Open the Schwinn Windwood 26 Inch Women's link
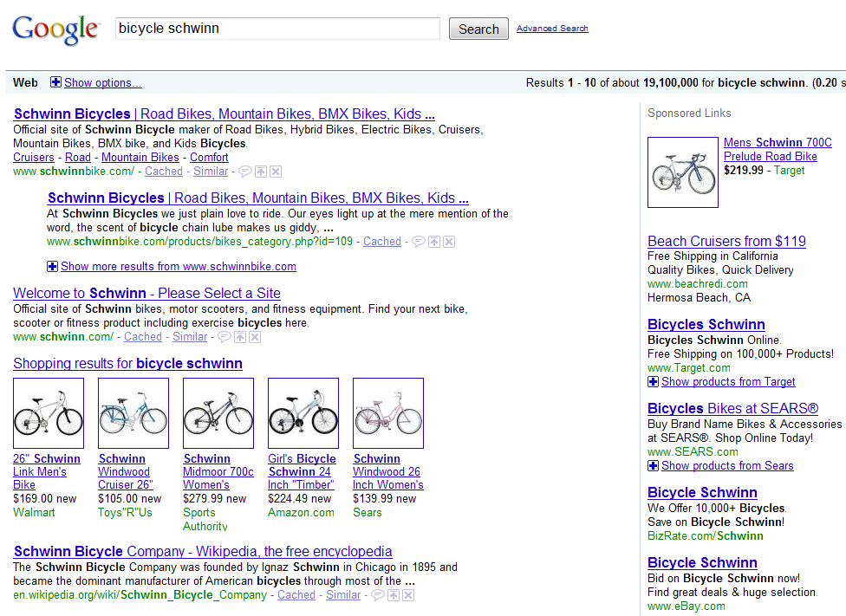 point(388,472)
